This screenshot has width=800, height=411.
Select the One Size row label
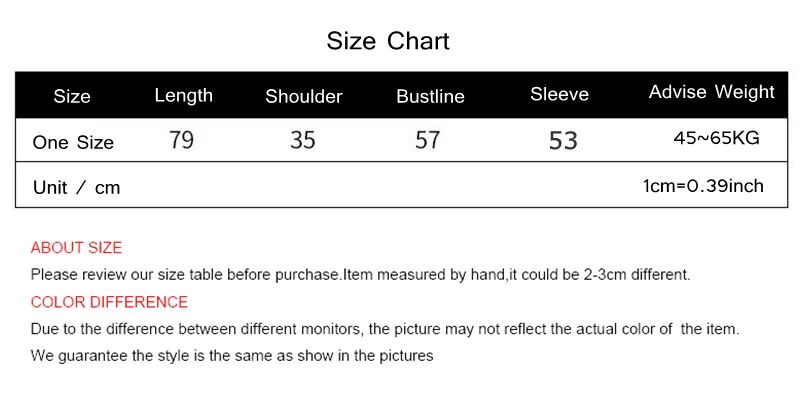(73, 142)
